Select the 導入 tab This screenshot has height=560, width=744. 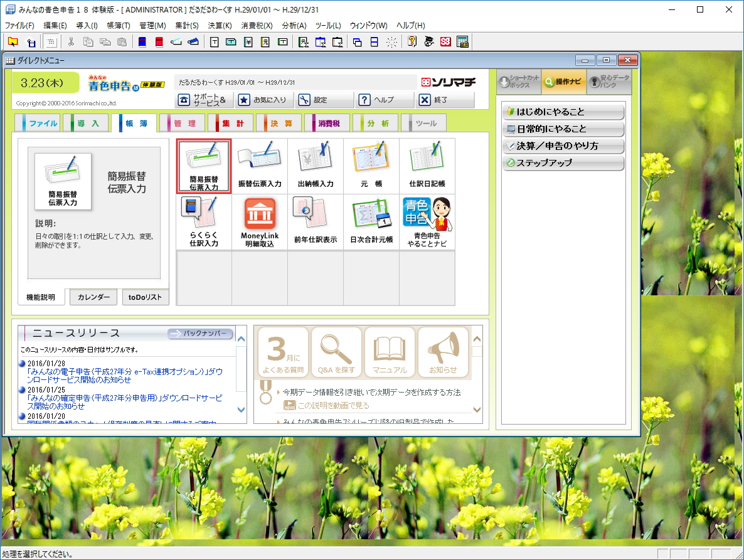(87, 124)
